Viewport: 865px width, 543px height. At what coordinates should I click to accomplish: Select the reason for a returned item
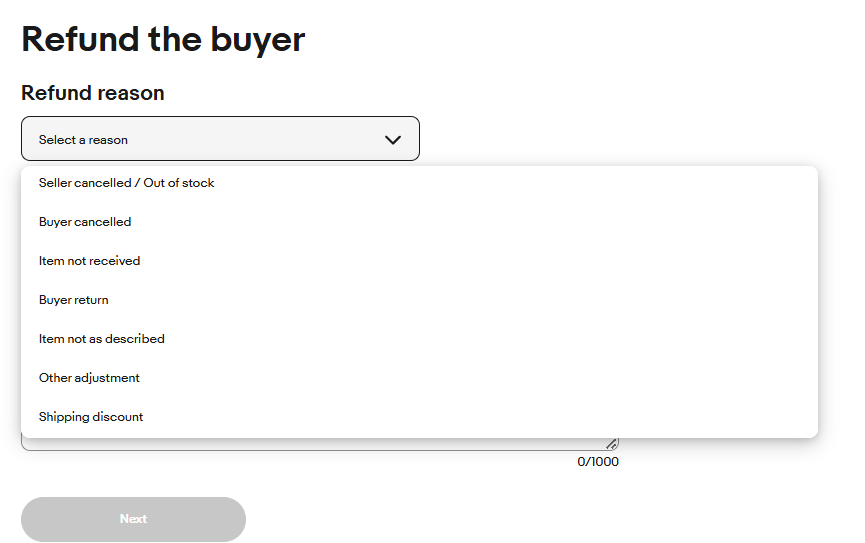click(x=74, y=300)
